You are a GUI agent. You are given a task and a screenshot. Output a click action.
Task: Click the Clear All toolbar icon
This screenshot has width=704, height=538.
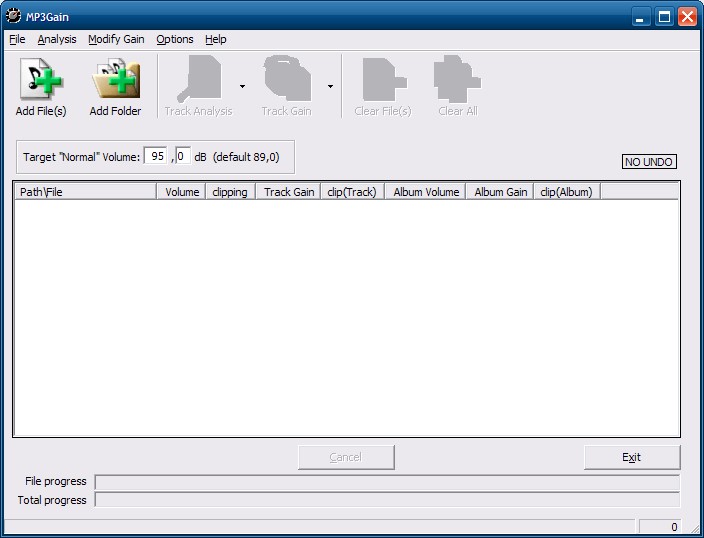(457, 80)
